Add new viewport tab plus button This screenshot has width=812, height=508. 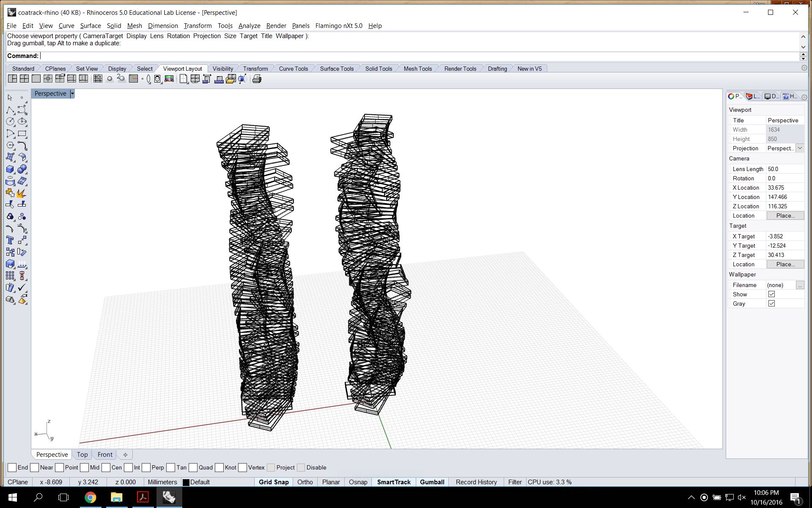click(125, 455)
